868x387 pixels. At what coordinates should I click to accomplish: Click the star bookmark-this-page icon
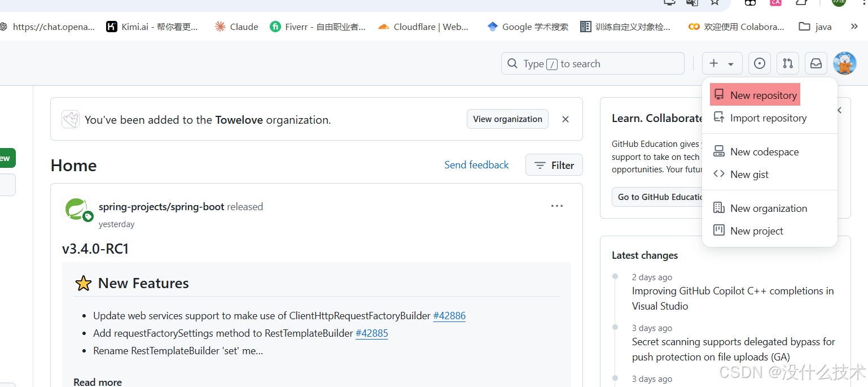pos(715,2)
